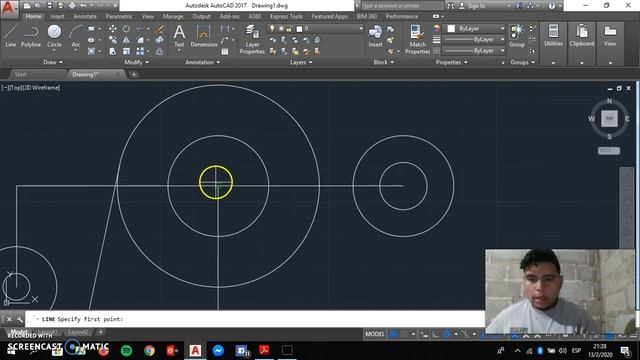The width and height of the screenshot is (640, 360).
Task: Expand the Draw panel
Action: click(x=53, y=62)
